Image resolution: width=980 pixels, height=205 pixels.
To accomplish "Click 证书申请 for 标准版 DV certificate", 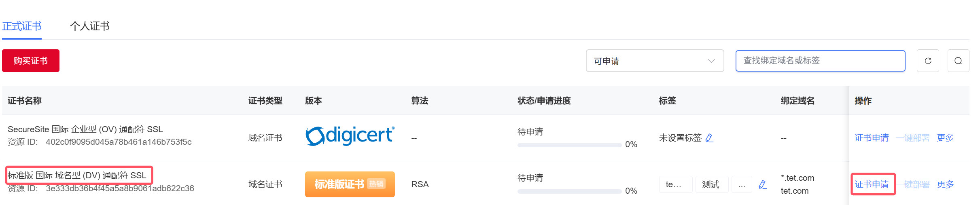I will [872, 184].
